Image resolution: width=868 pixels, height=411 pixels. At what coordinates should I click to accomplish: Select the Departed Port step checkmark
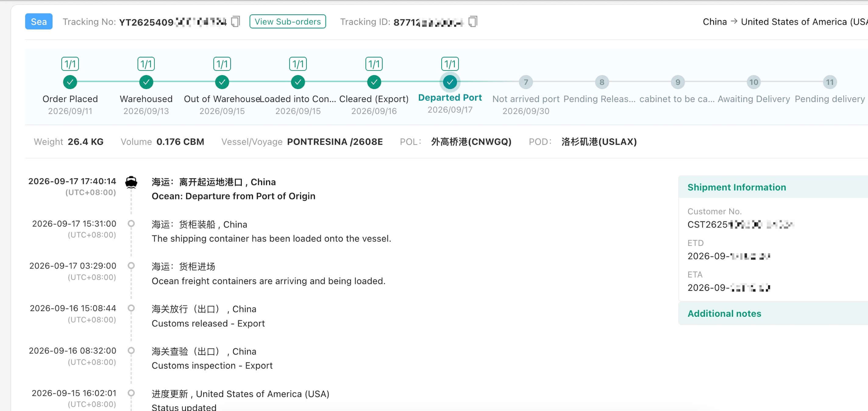click(x=450, y=82)
